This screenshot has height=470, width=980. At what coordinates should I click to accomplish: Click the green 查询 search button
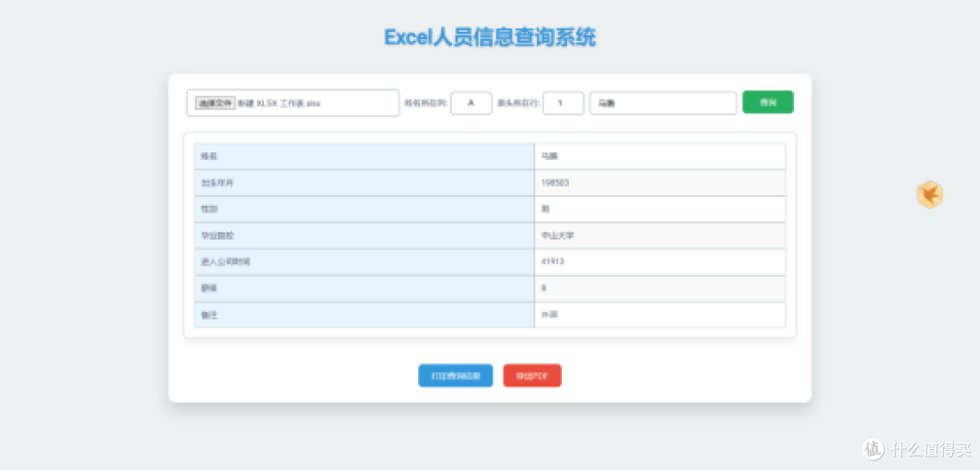point(769,103)
